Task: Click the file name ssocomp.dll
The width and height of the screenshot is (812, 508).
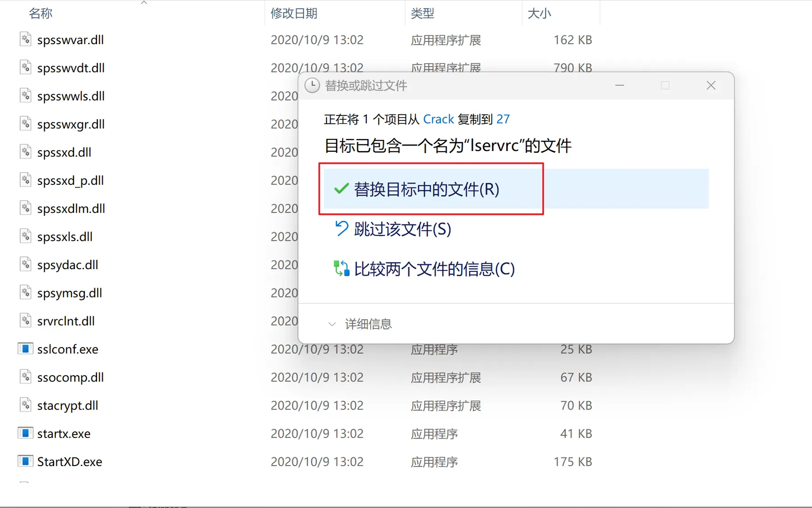Action: click(x=70, y=378)
